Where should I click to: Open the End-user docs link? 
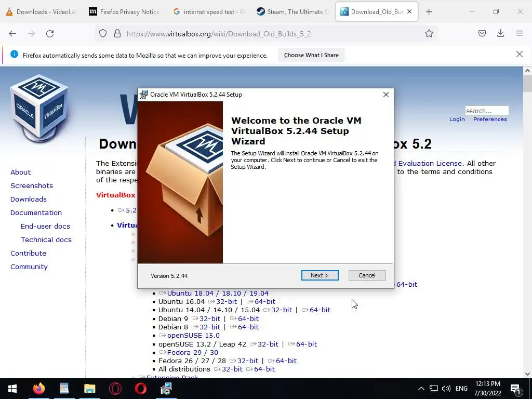click(45, 227)
